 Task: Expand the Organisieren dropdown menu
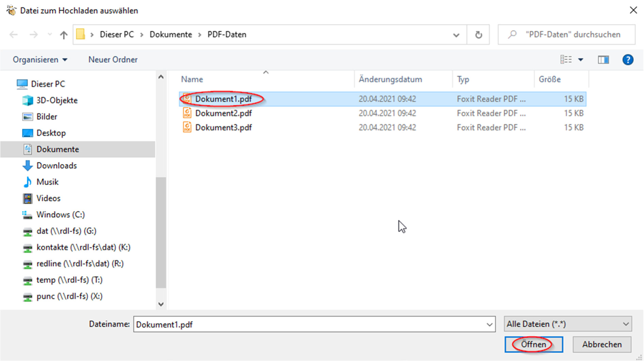(40, 60)
